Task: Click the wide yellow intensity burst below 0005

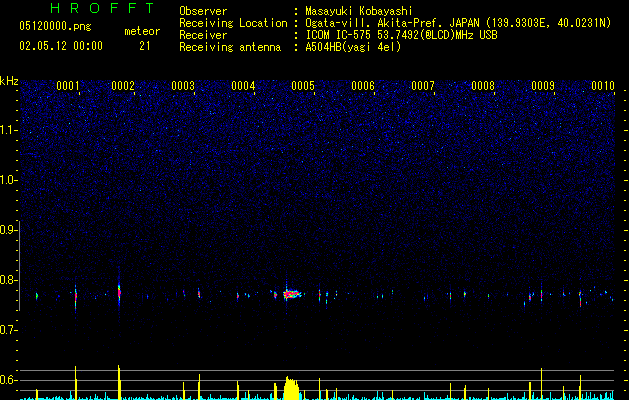Action: (291, 388)
